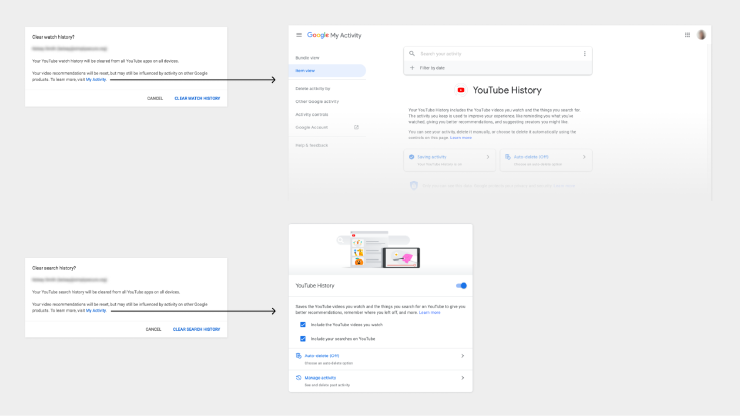Viewport: 740px width, 416px height.
Task: Click Filter by date
Action: [432, 68]
